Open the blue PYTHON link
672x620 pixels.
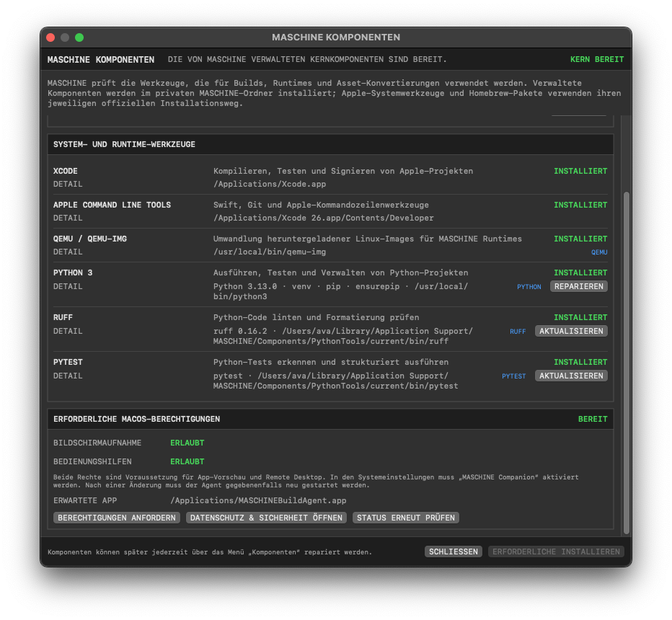[x=529, y=287]
